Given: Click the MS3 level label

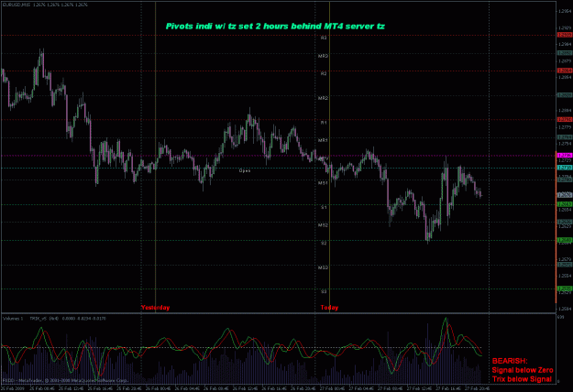Looking at the screenshot, I should point(323,267).
